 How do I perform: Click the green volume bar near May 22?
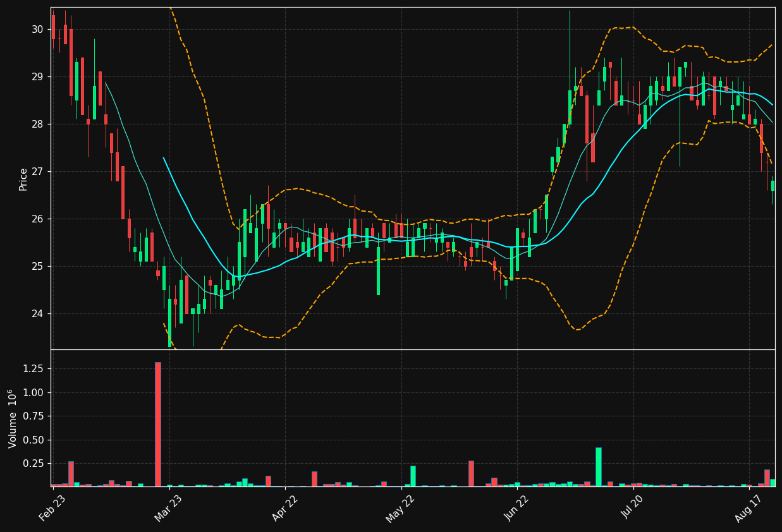click(413, 476)
